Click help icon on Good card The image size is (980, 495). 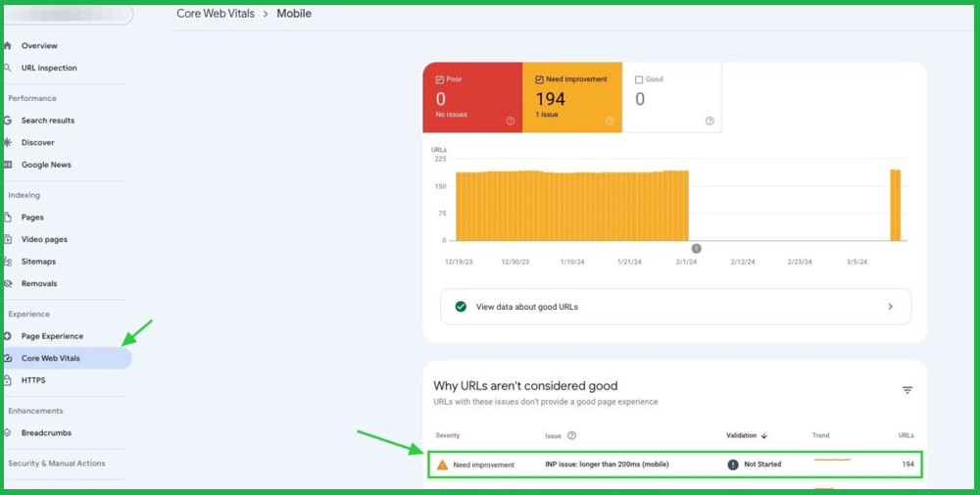[710, 122]
